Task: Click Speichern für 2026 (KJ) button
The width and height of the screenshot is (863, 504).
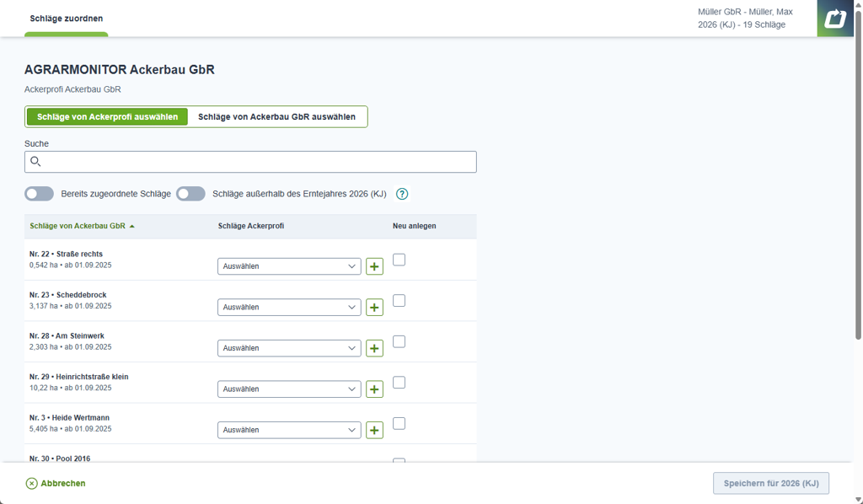Action: click(x=771, y=483)
